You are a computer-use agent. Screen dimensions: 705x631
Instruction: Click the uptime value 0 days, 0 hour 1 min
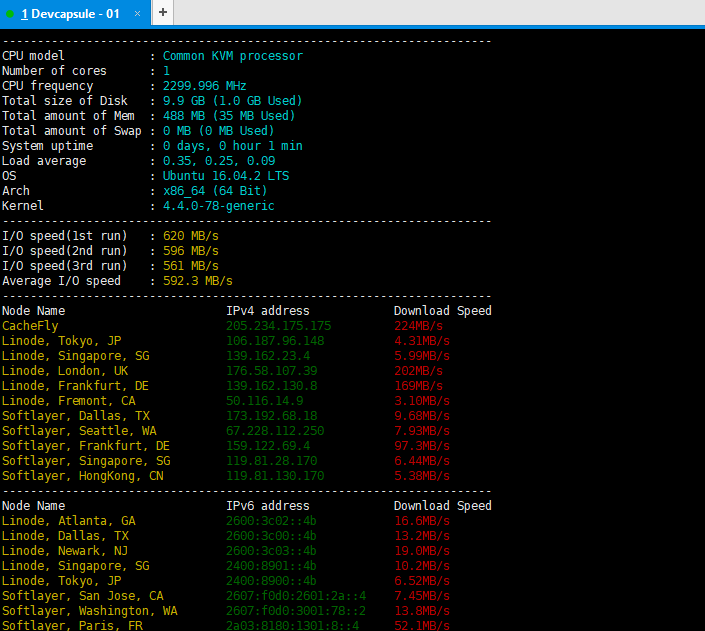click(232, 146)
